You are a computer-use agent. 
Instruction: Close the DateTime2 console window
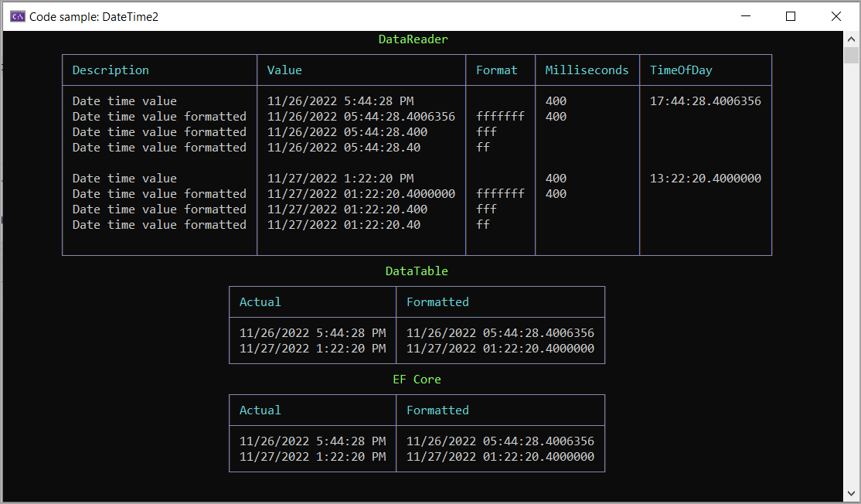pos(835,16)
